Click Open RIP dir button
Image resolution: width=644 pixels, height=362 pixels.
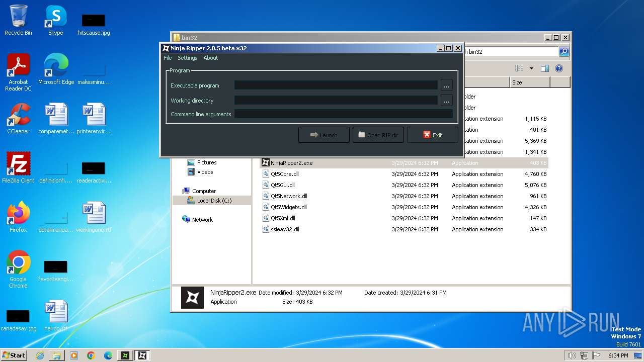click(378, 135)
